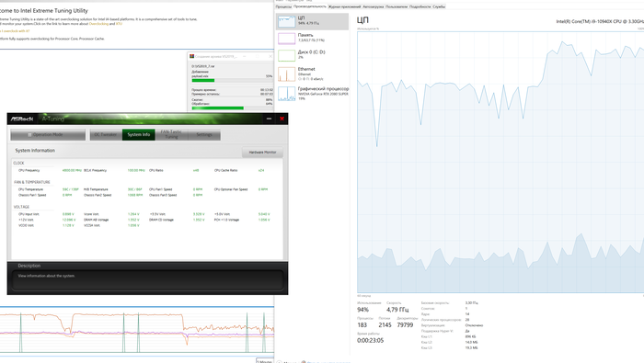Screen dimensions: 644x363
Task: Click the 79799 descriptors count
Action: point(405,324)
